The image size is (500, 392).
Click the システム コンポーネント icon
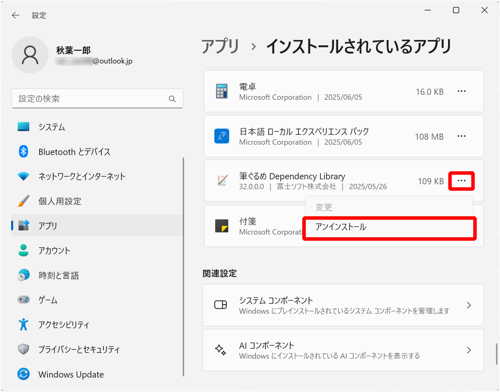(220, 305)
